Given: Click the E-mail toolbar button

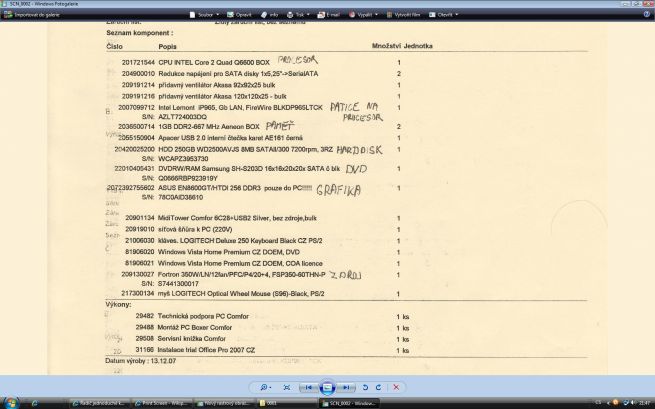Looking at the screenshot, I should click(328, 15).
